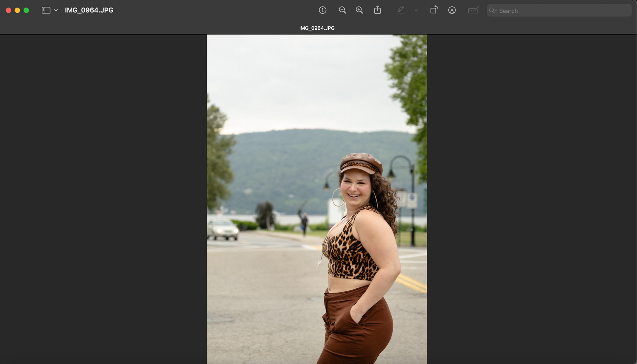Zoom out of the image

pos(342,10)
